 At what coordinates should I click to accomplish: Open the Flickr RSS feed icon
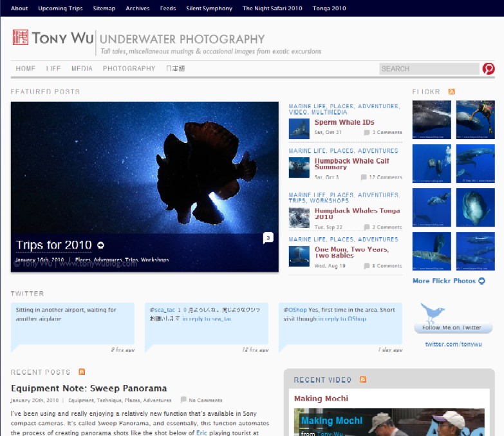pyautogui.click(x=452, y=92)
